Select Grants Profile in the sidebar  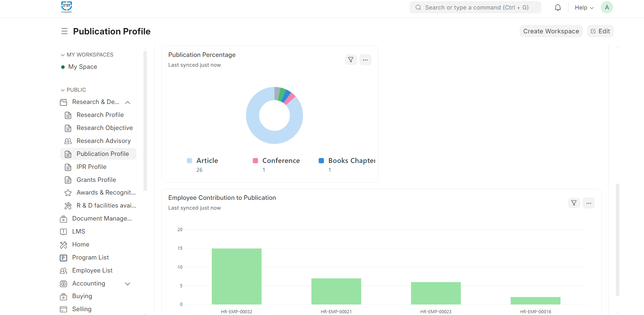click(x=96, y=180)
